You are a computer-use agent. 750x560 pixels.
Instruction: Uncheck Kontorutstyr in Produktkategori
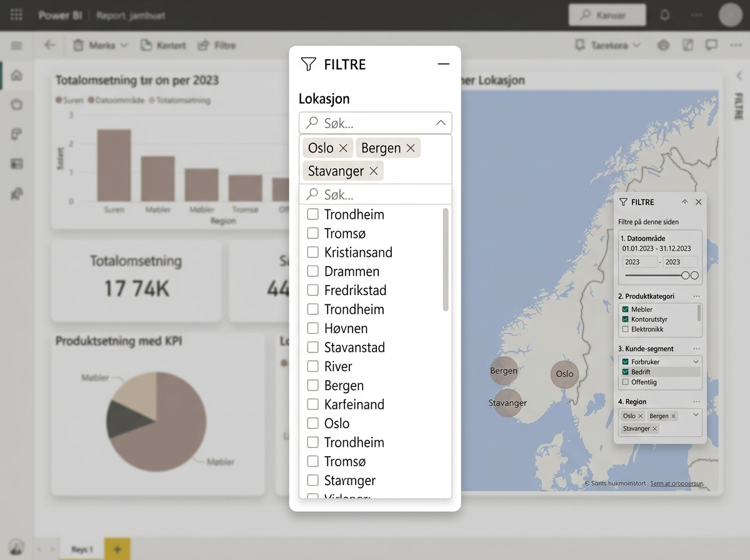pyautogui.click(x=625, y=319)
